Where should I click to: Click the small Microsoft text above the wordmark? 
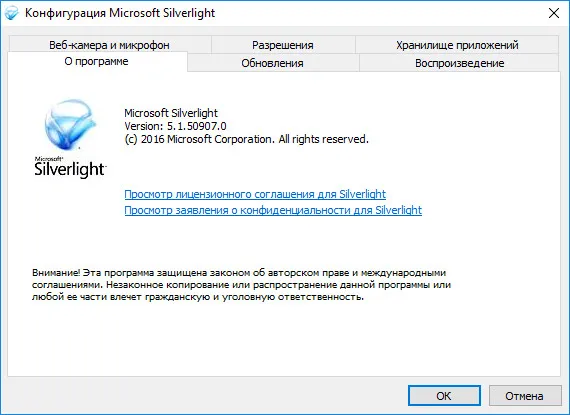49,159
